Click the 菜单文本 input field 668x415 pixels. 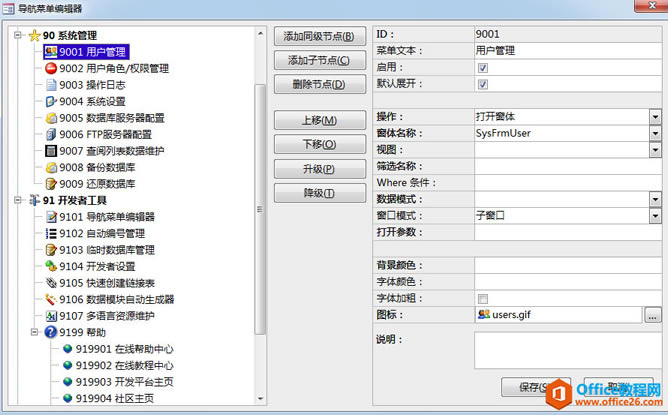pyautogui.click(x=568, y=51)
